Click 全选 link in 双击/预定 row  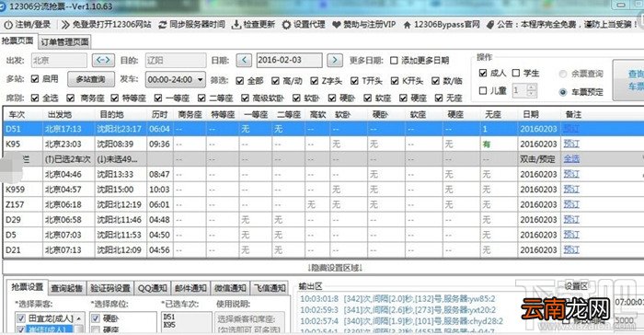click(x=571, y=159)
